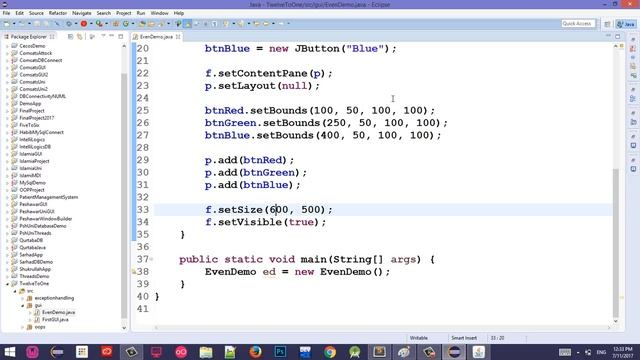Open the Refactor menu
This screenshot has height=360, width=640.
(x=58, y=13)
